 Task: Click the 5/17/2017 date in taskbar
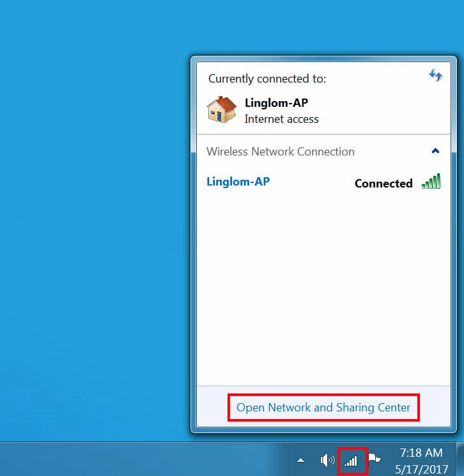pyautogui.click(x=421, y=468)
